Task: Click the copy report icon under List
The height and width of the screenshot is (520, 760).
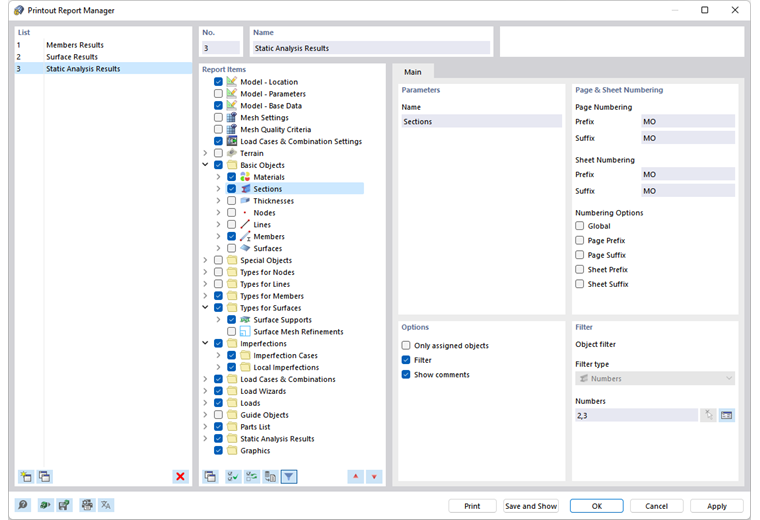Action: pos(45,476)
